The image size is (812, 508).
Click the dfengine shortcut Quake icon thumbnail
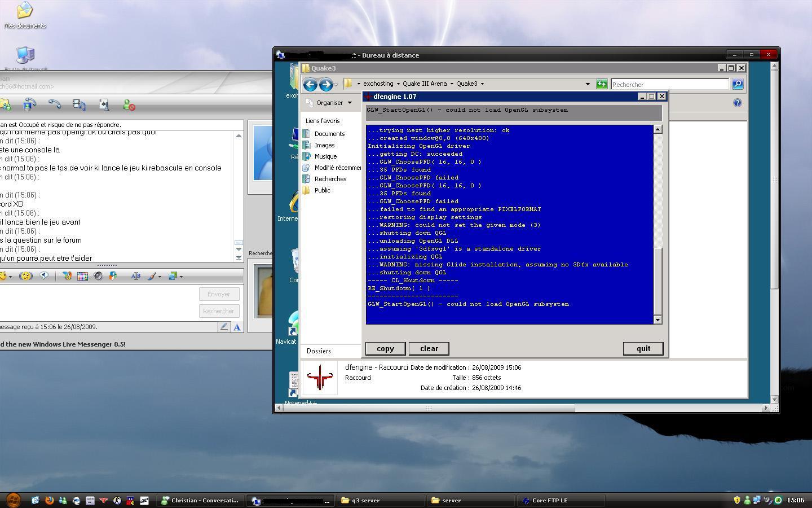(320, 378)
